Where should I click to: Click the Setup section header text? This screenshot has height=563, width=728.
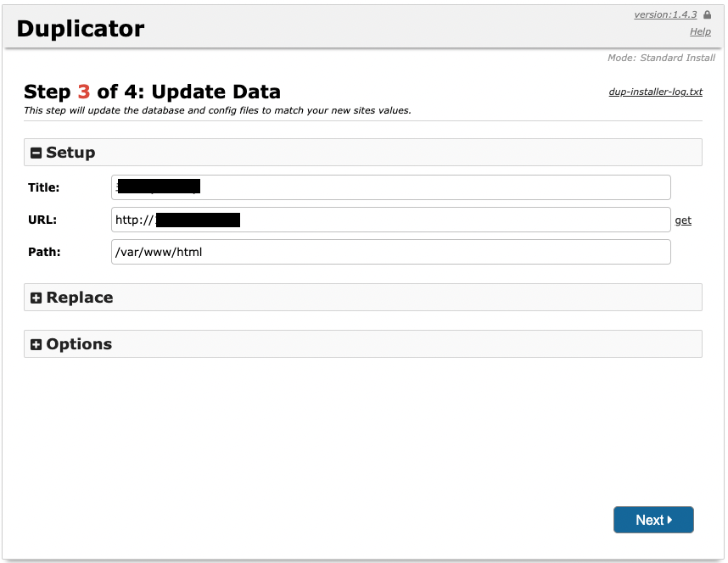70,153
